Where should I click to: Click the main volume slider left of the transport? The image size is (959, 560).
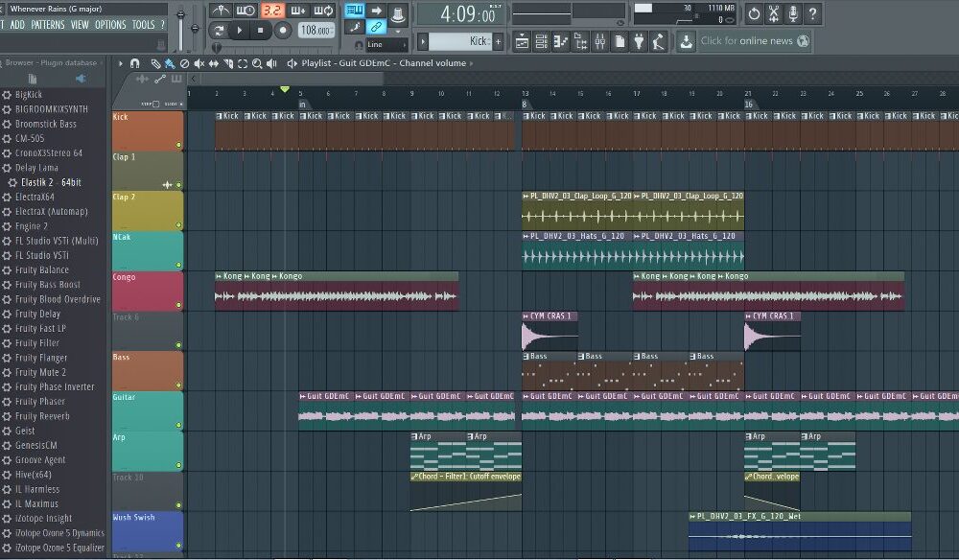coord(181,14)
